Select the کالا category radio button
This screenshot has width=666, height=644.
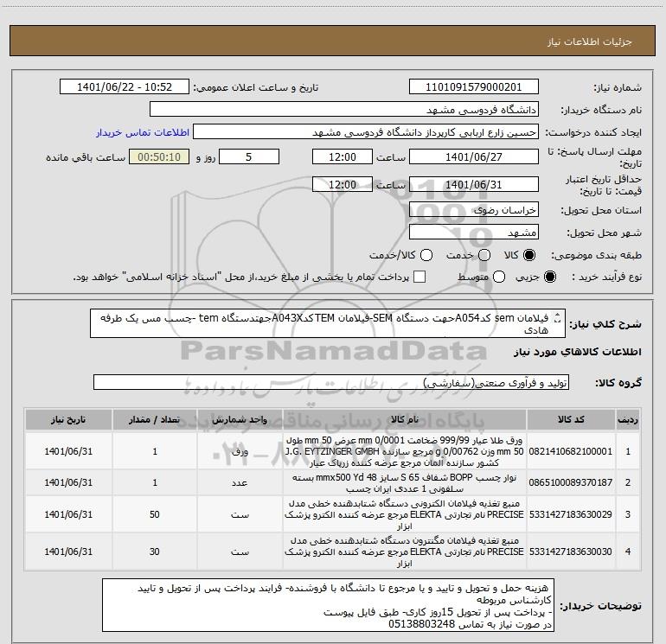click(529, 255)
